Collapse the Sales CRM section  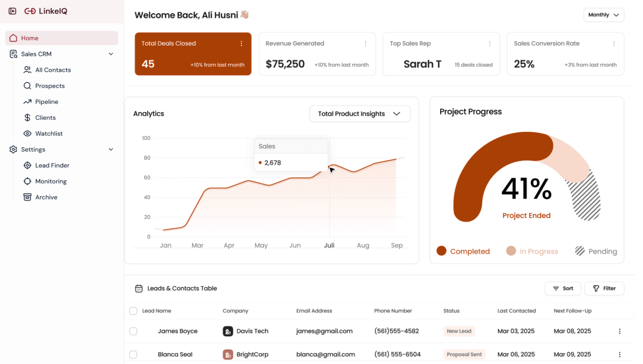[x=111, y=54]
